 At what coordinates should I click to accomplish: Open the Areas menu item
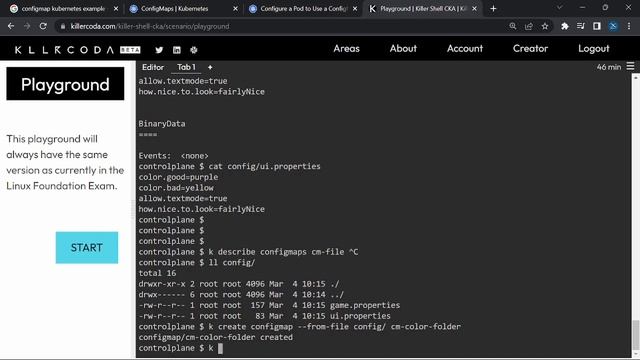coord(347,49)
